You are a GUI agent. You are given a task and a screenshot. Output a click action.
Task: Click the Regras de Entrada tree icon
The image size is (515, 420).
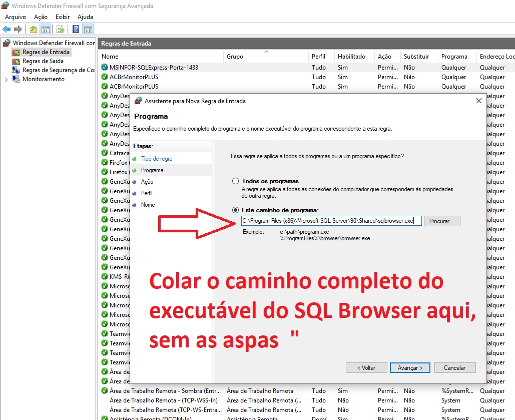click(x=16, y=52)
